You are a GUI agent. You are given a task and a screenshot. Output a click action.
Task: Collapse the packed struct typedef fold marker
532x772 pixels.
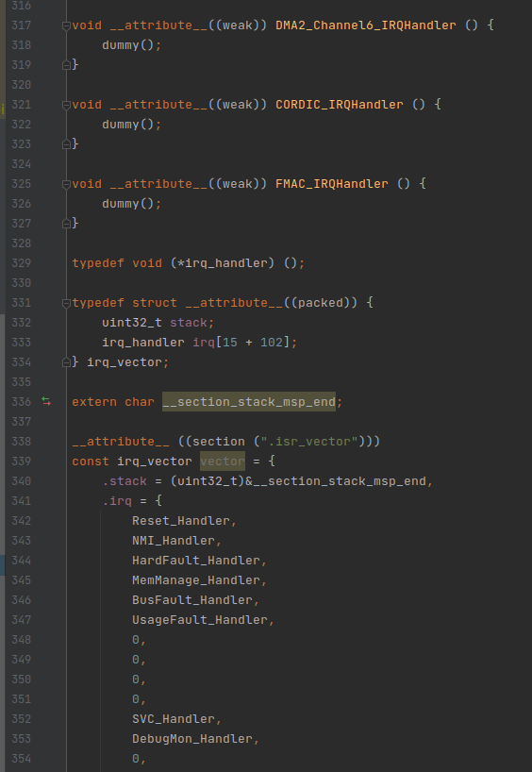66,303
